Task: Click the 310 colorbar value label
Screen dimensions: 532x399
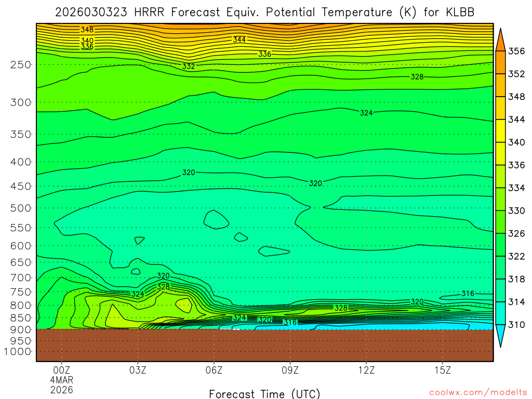Action: tap(516, 325)
